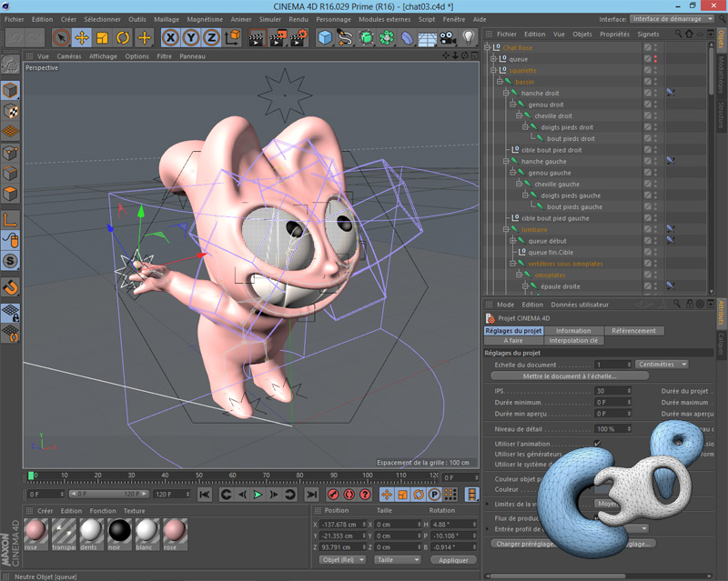The image size is (728, 581).
Task: Open the spline pen tool
Action: click(x=346, y=37)
